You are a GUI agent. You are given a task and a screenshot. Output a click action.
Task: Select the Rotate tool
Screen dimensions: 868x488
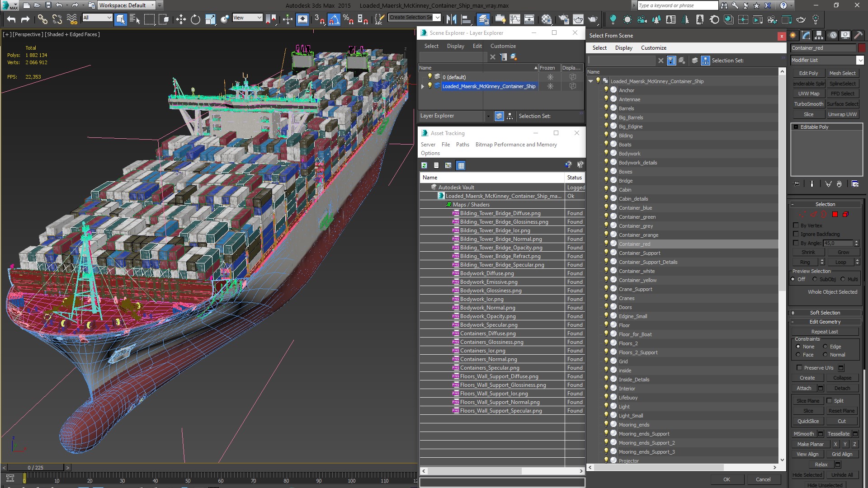[x=195, y=19]
